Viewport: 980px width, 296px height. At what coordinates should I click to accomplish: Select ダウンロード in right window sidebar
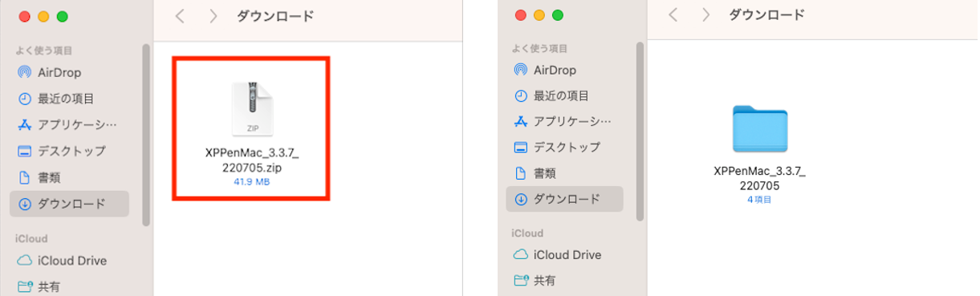(564, 199)
